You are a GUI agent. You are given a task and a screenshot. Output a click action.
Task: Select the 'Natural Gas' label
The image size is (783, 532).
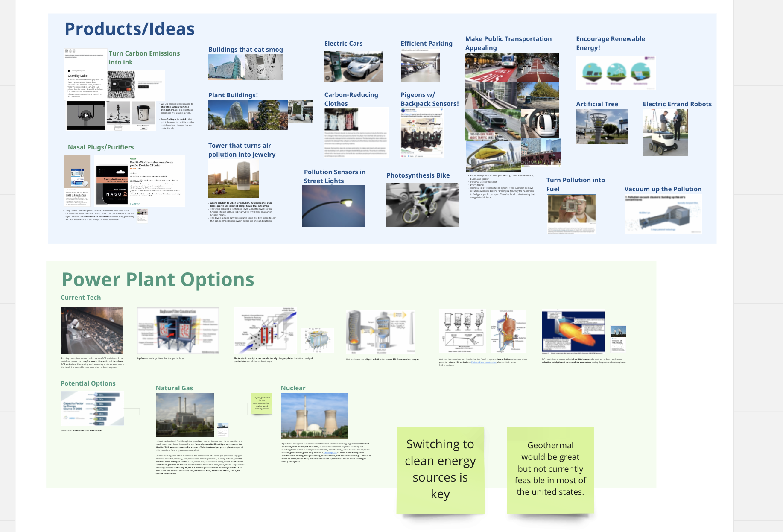point(174,388)
